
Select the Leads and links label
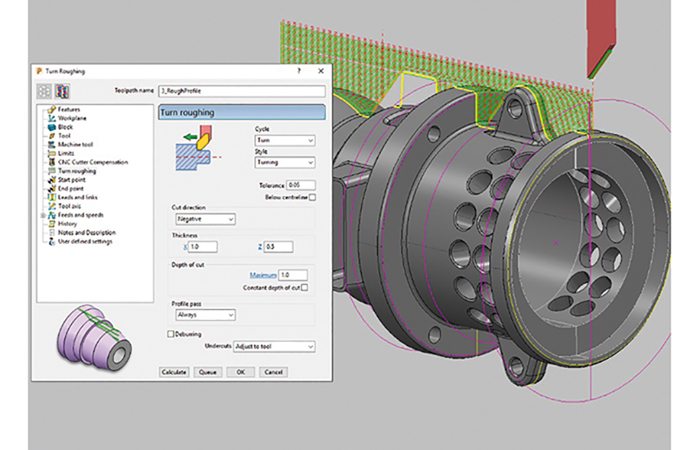[x=78, y=197]
